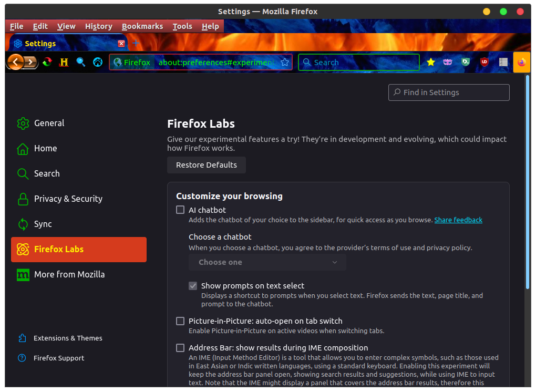Viewport: 536px width, 392px height.
Task: Open Extensions & Themes
Action: (x=60, y=338)
